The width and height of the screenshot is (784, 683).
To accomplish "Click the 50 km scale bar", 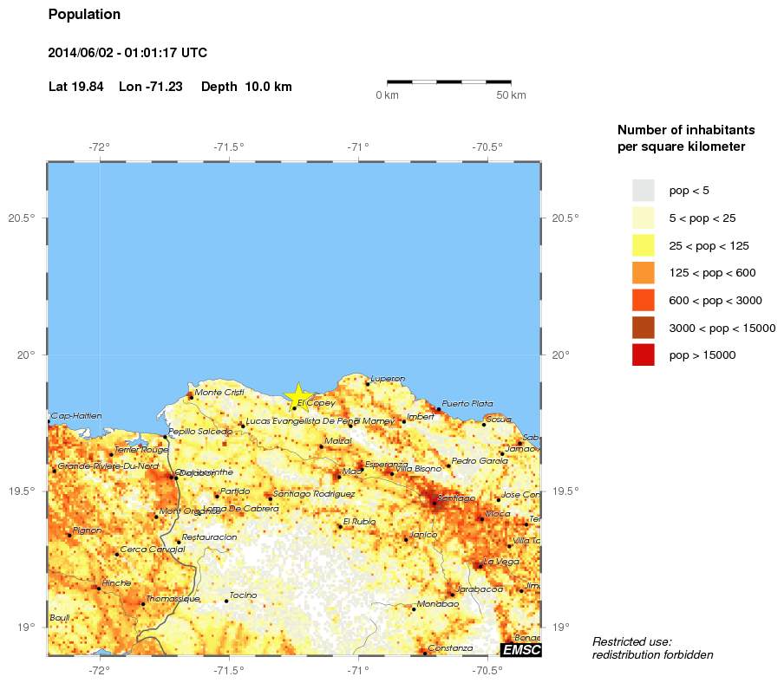I will point(448,81).
